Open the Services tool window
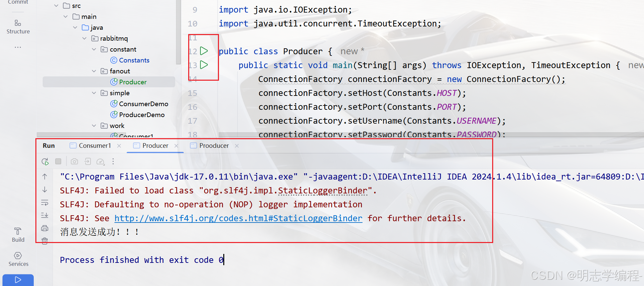Viewport: 644px width, 286px height. [x=18, y=259]
